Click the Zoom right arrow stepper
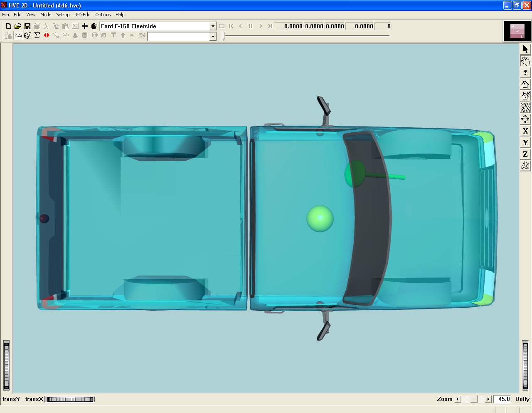The image size is (532, 413). [488, 399]
